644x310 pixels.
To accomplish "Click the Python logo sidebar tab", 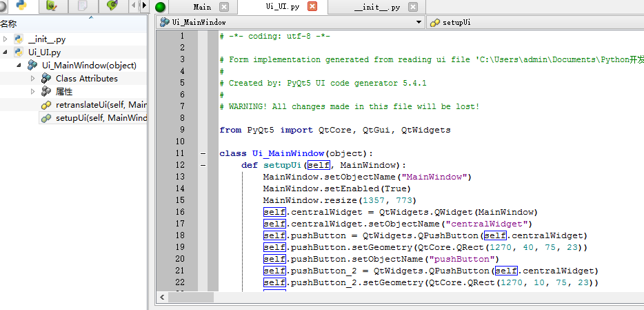I will (21, 6).
